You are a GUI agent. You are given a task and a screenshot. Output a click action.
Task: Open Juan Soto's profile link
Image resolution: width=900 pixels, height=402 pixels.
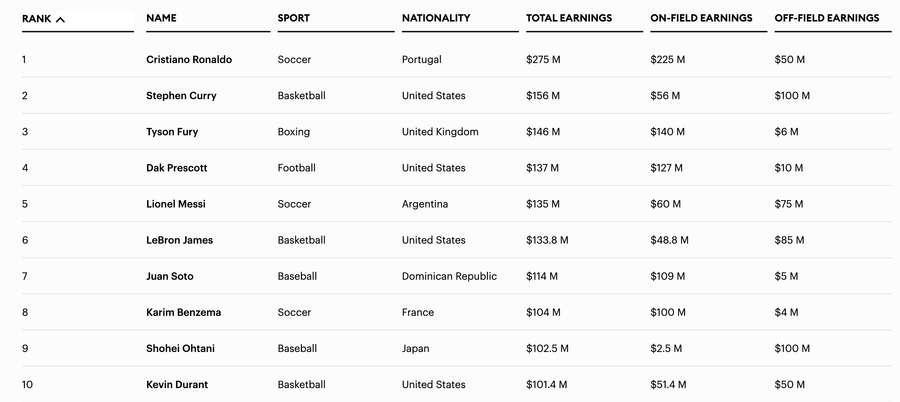tap(170, 276)
